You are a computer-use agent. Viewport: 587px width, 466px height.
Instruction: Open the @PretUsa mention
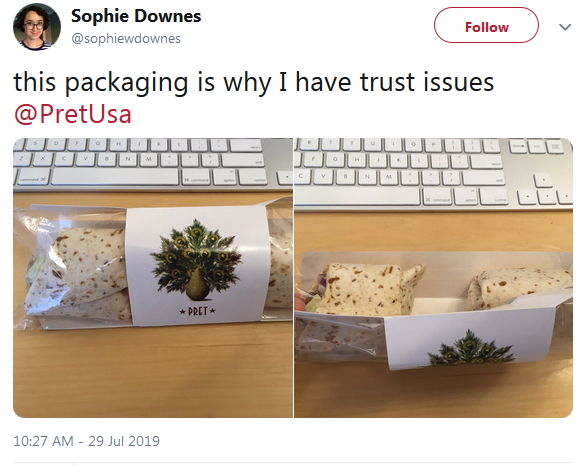(73, 114)
